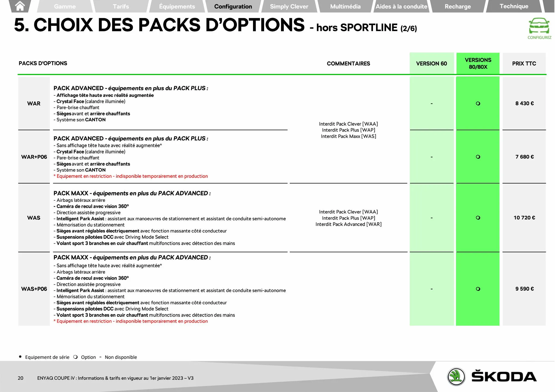The width and height of the screenshot is (555, 392).
Task: Click the option circle in WAS+P06 row
Action: click(478, 289)
